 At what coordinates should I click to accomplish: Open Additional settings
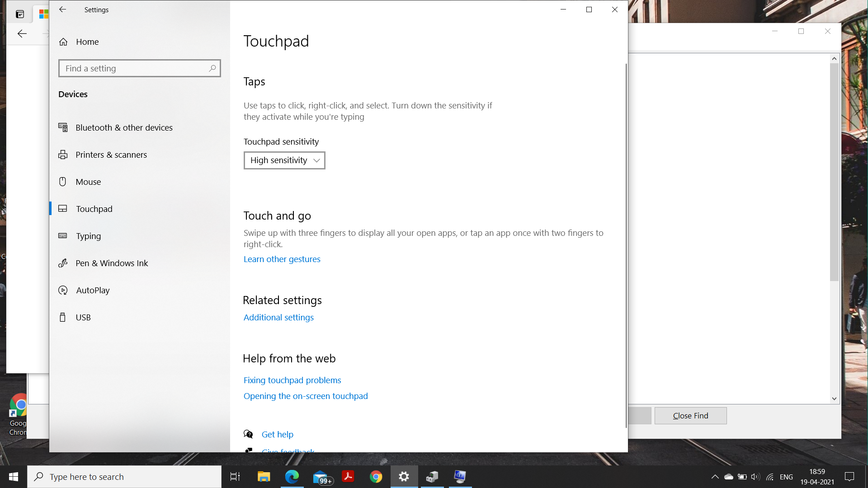[278, 317]
